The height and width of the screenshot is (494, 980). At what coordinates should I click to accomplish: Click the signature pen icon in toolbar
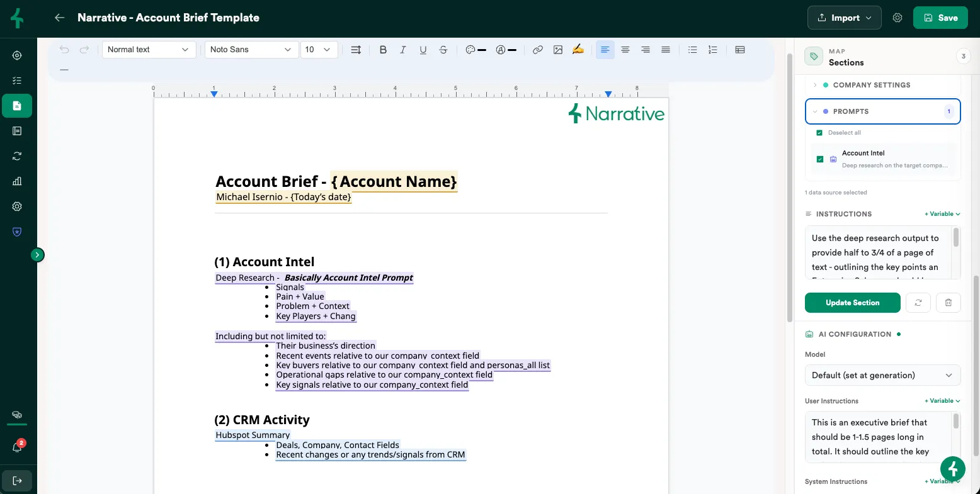click(578, 49)
